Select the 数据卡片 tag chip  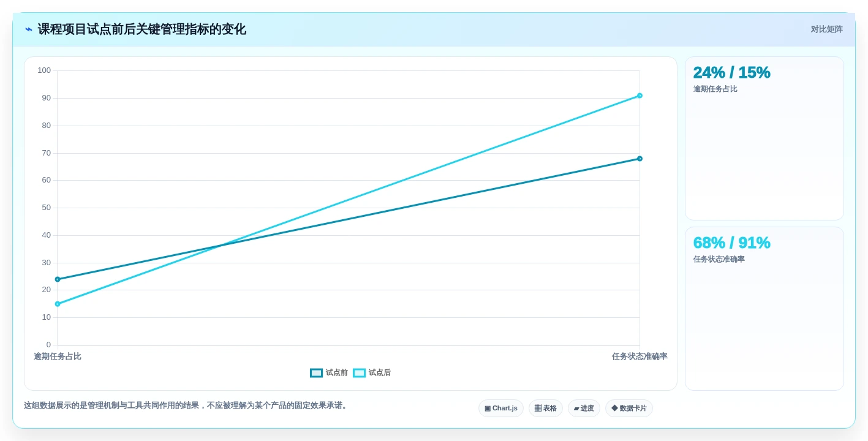[x=629, y=409]
